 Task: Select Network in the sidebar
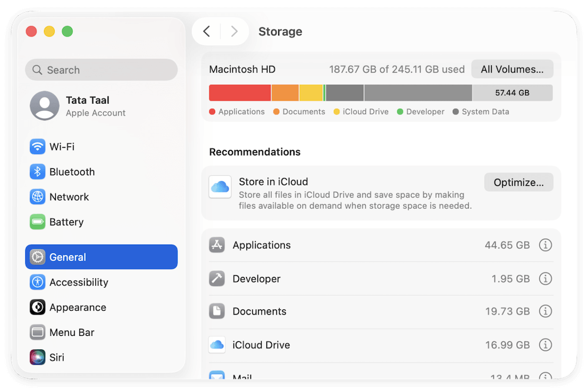69,197
